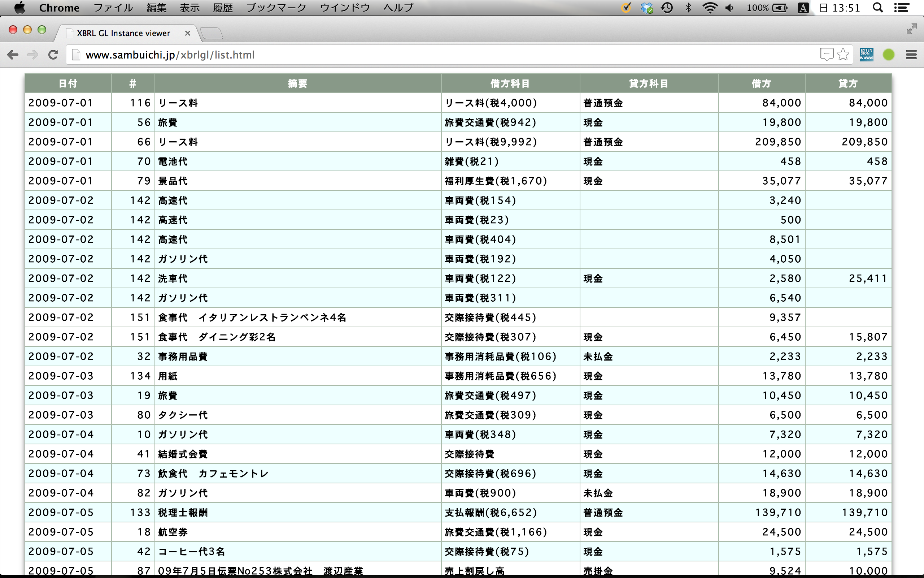Open the ウインドウ menu
Image resolution: width=924 pixels, height=578 pixels.
click(x=345, y=8)
